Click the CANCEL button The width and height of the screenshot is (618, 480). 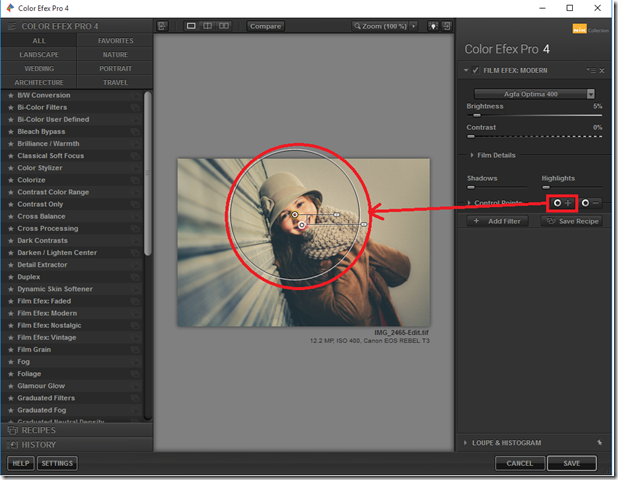(519, 463)
